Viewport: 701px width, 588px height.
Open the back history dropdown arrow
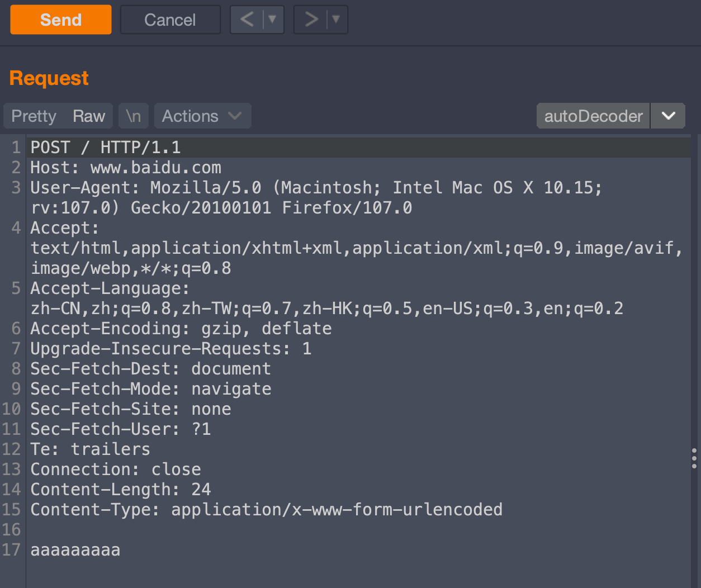coord(273,20)
